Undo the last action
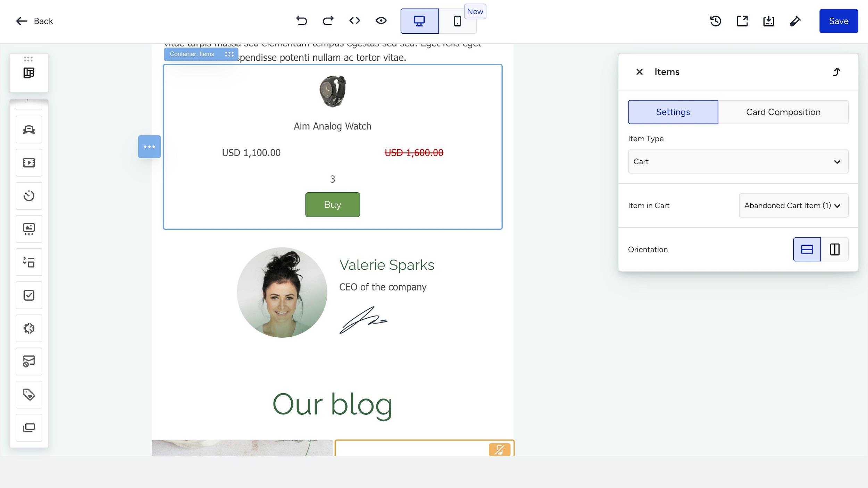Image resolution: width=868 pixels, height=488 pixels. point(301,21)
